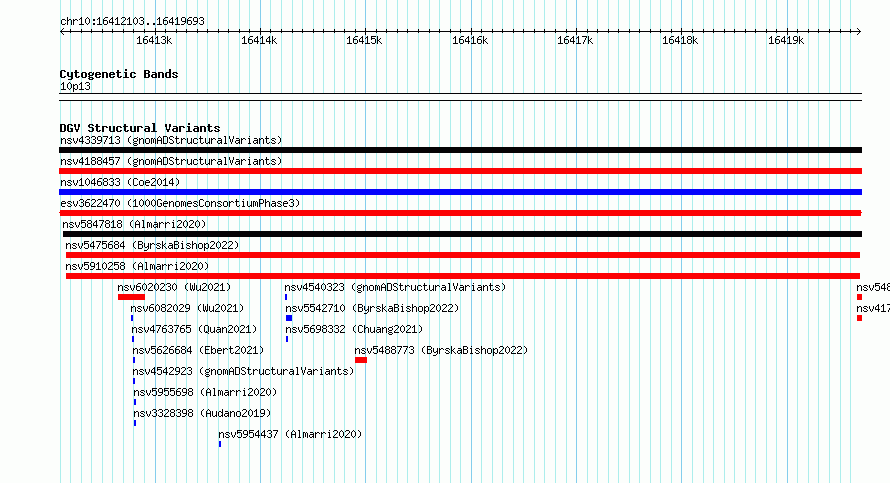Open nsv3328398 (Audano2019) label
Image resolution: width=890 pixels, height=483 pixels.
point(202,413)
